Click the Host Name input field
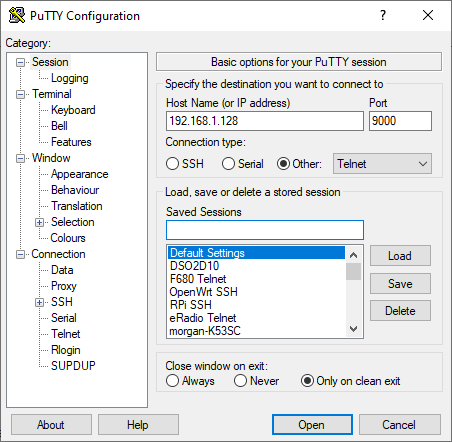Viewport: 452px width, 442px height. point(265,121)
